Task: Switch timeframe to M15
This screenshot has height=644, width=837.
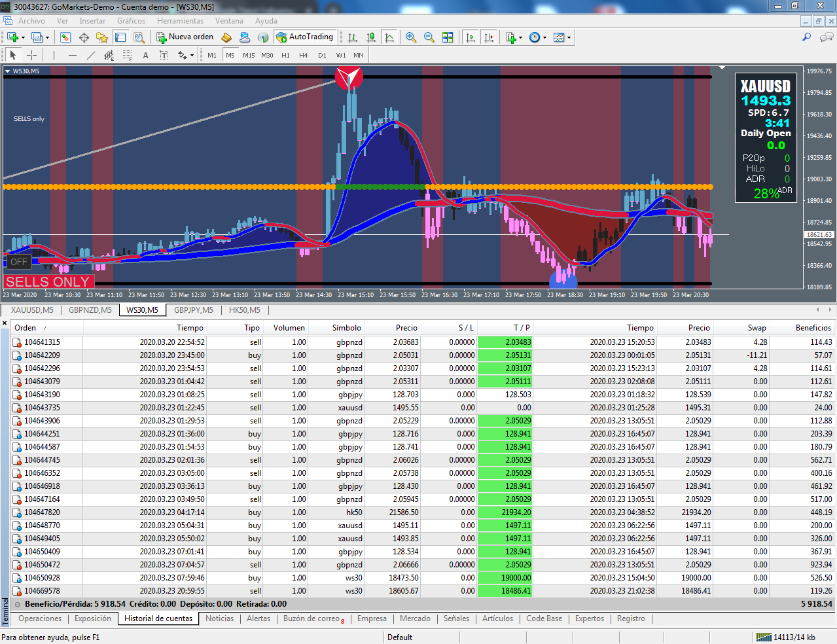Action: [249, 55]
